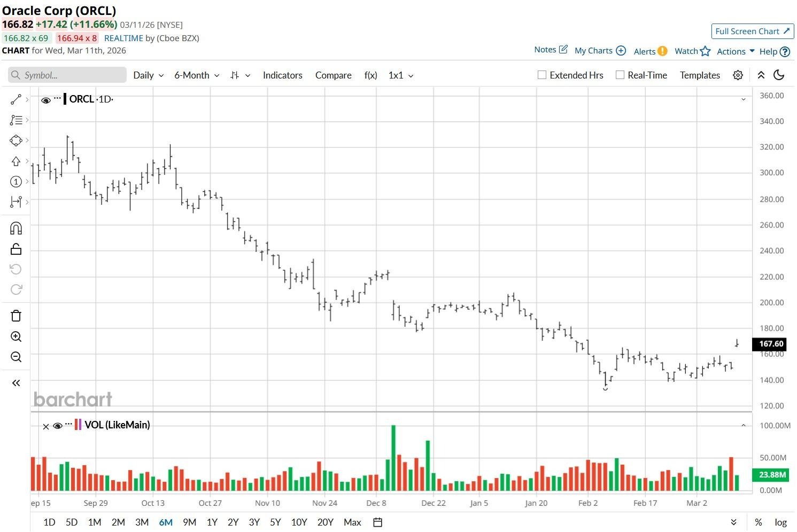Switch to the 1Y time range
This screenshot has height=532, width=797.
(212, 522)
